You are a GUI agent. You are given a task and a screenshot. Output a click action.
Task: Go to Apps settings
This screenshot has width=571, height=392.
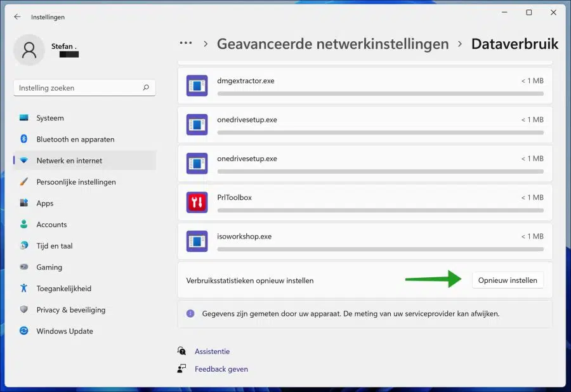click(x=85, y=203)
